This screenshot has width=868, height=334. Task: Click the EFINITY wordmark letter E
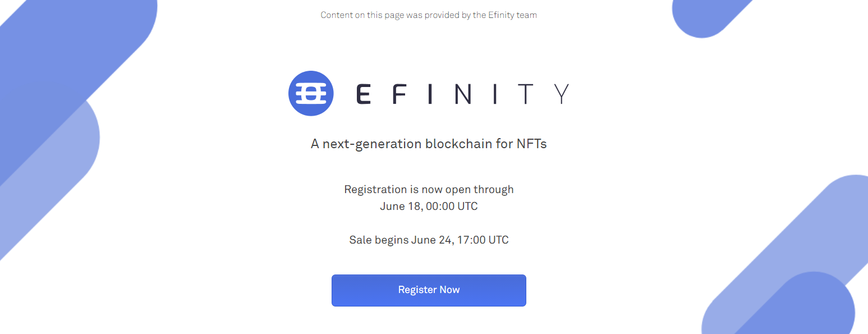[364, 94]
